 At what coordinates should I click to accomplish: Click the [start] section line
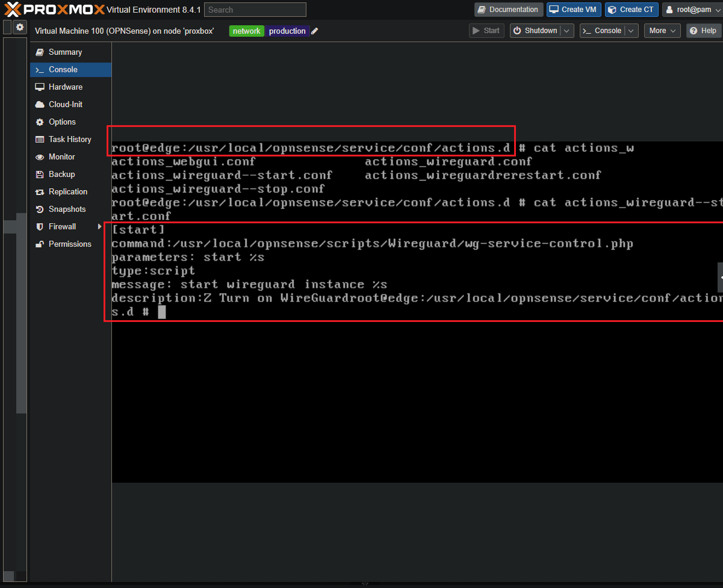click(138, 230)
